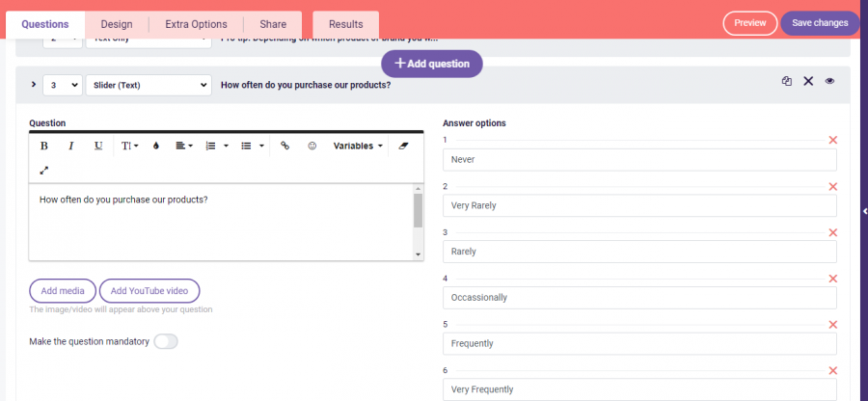Delete question 3 using the X icon

pos(808,82)
